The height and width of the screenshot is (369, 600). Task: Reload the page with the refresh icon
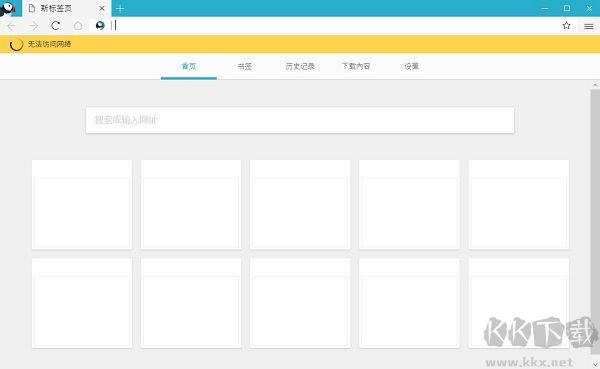[55, 26]
